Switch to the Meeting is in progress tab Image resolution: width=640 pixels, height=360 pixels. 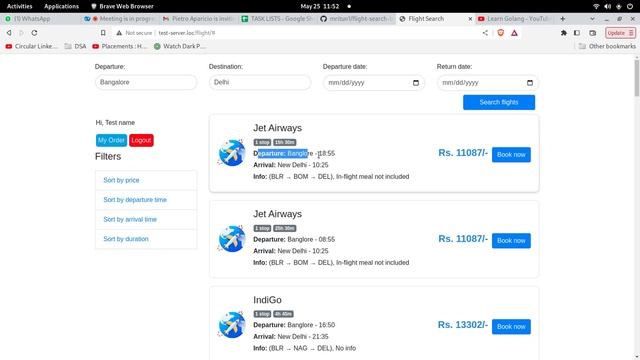point(120,19)
